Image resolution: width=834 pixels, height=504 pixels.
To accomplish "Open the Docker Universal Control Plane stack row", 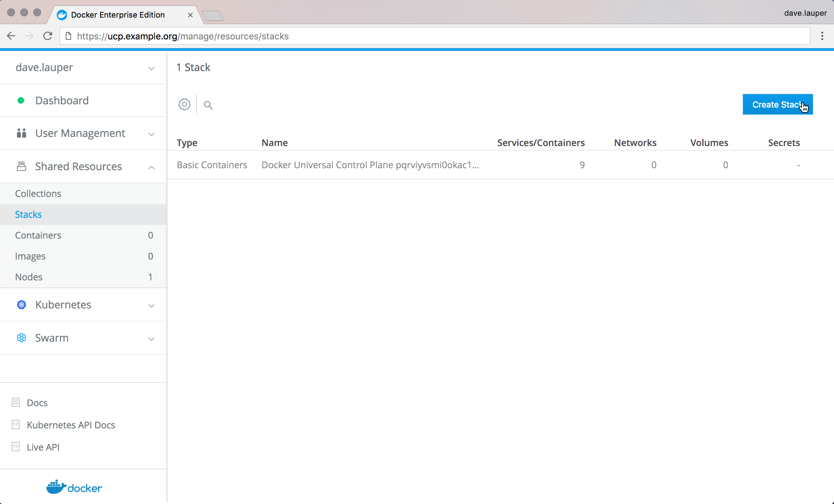I will (x=370, y=165).
